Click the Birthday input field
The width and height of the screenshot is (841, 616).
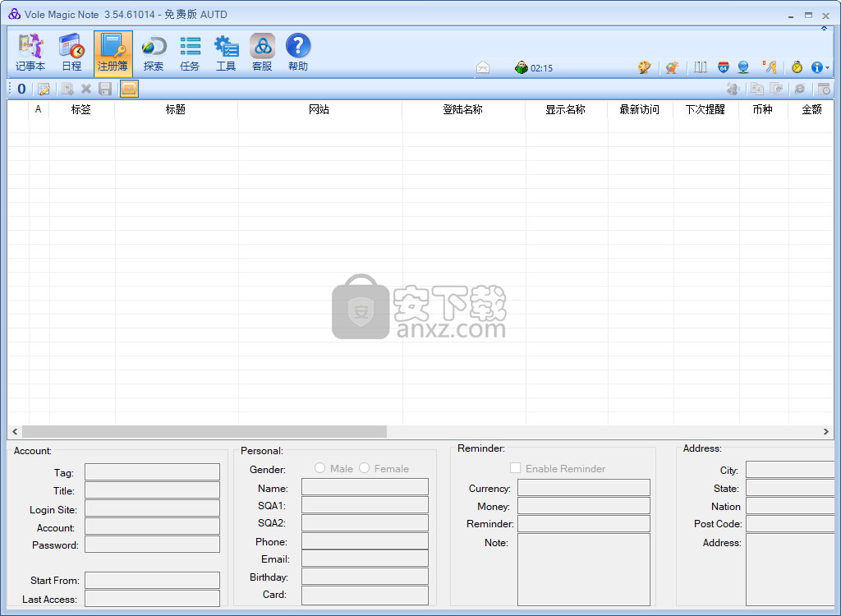point(365,577)
